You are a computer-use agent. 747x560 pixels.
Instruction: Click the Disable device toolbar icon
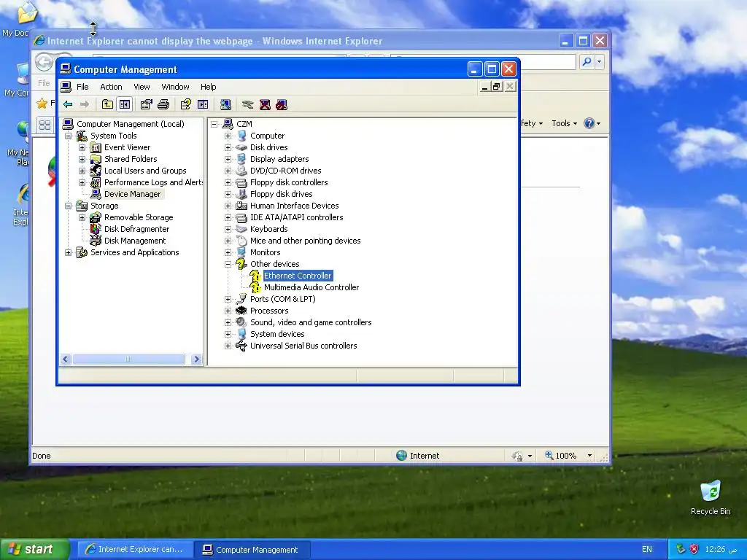[x=282, y=104]
